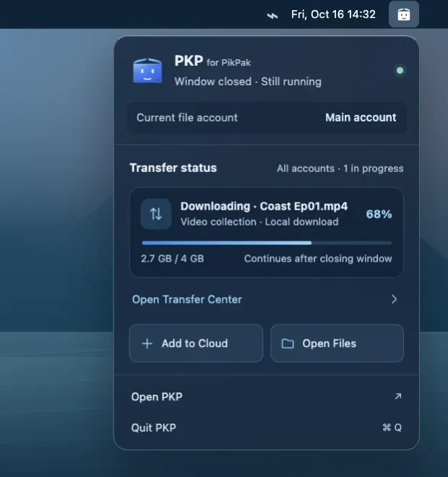Image resolution: width=448 pixels, height=477 pixels.
Task: Click the Window closed · Still running status text
Action: coord(248,82)
